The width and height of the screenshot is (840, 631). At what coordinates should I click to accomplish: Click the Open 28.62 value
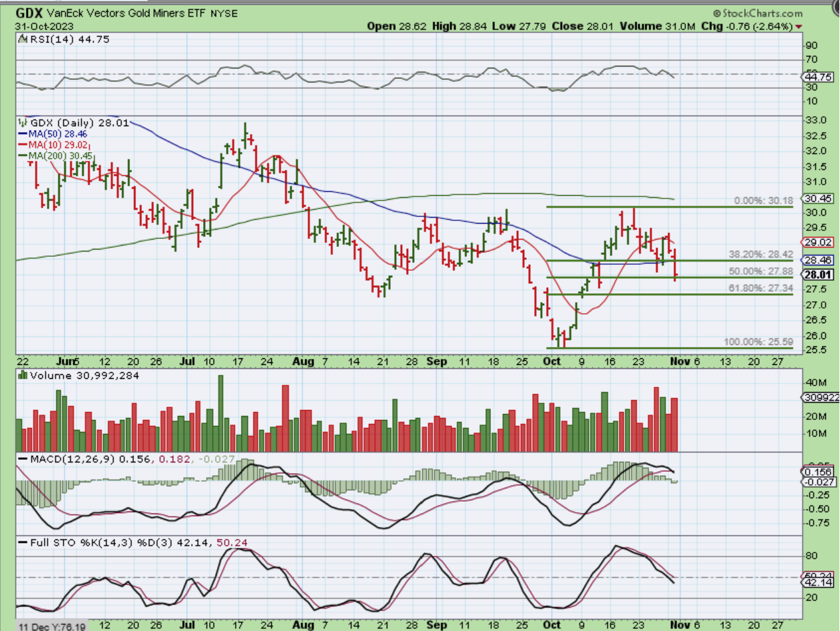(x=397, y=27)
